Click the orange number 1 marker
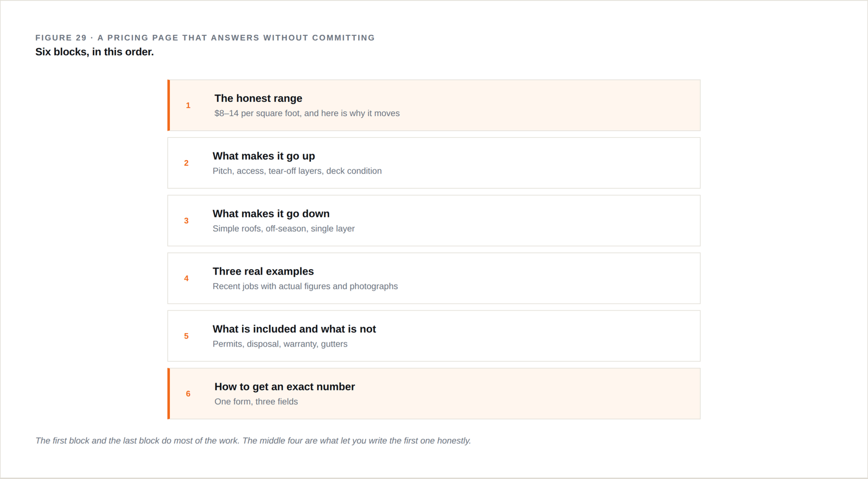868x479 pixels. click(x=188, y=105)
